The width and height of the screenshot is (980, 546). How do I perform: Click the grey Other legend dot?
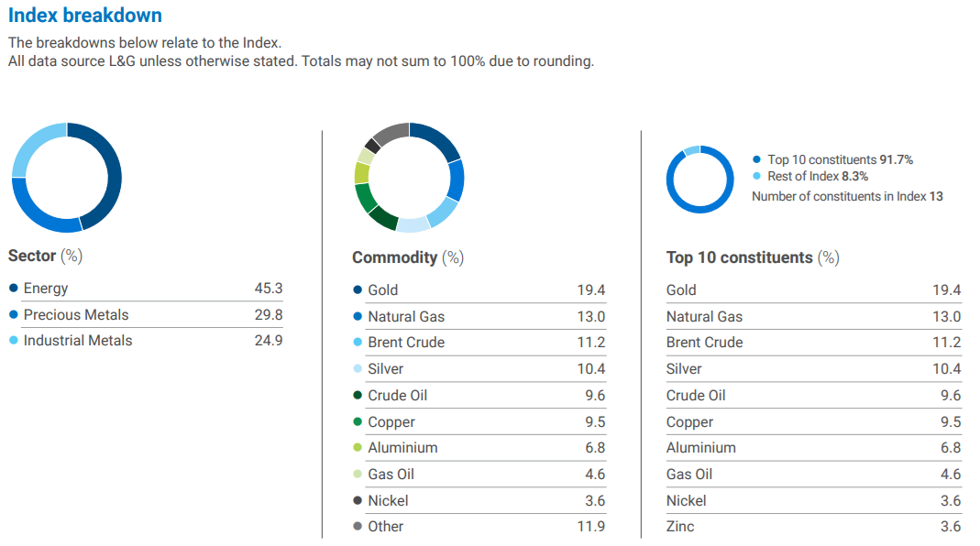(358, 527)
